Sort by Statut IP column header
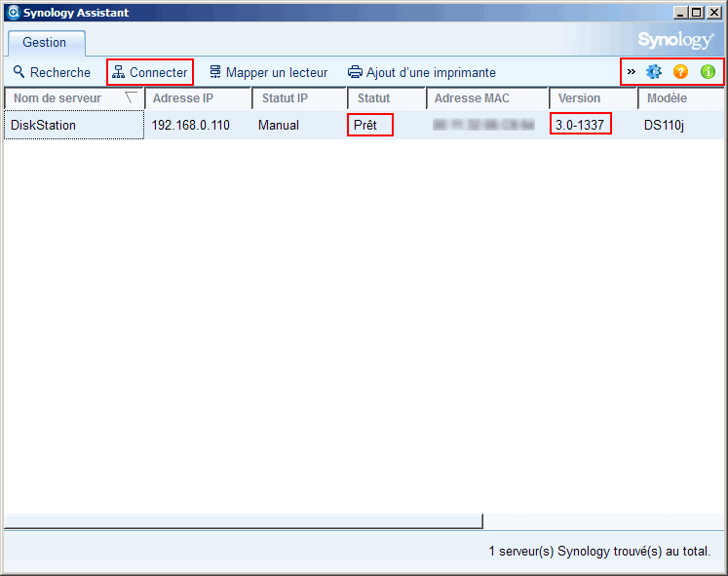 (299, 98)
